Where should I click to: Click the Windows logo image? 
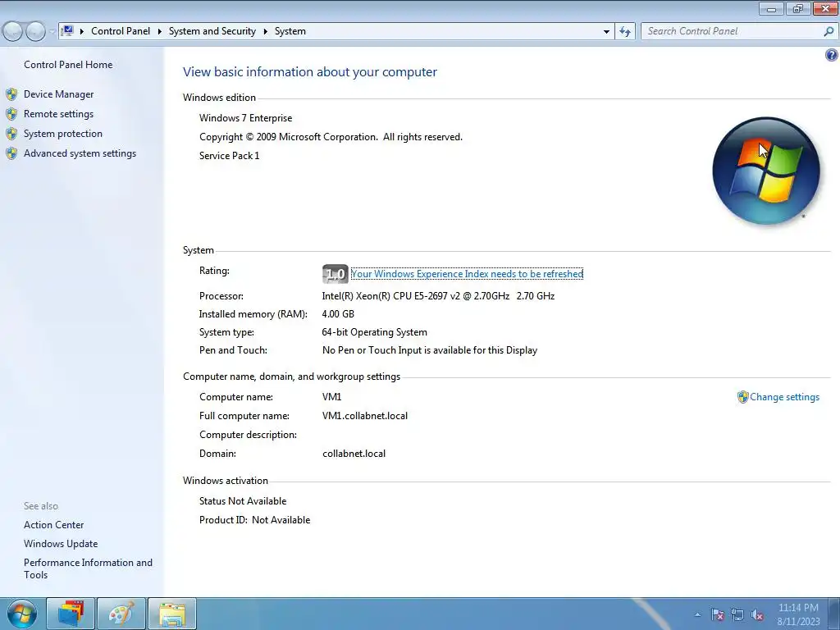(x=766, y=171)
